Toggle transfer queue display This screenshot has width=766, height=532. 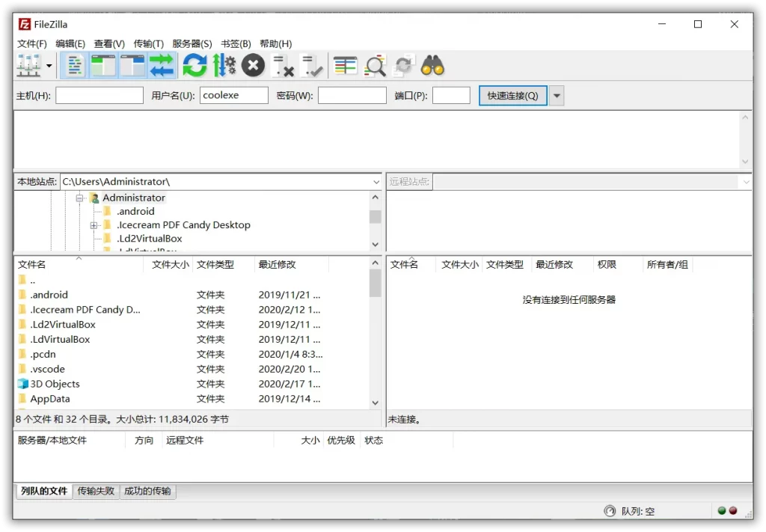point(162,65)
